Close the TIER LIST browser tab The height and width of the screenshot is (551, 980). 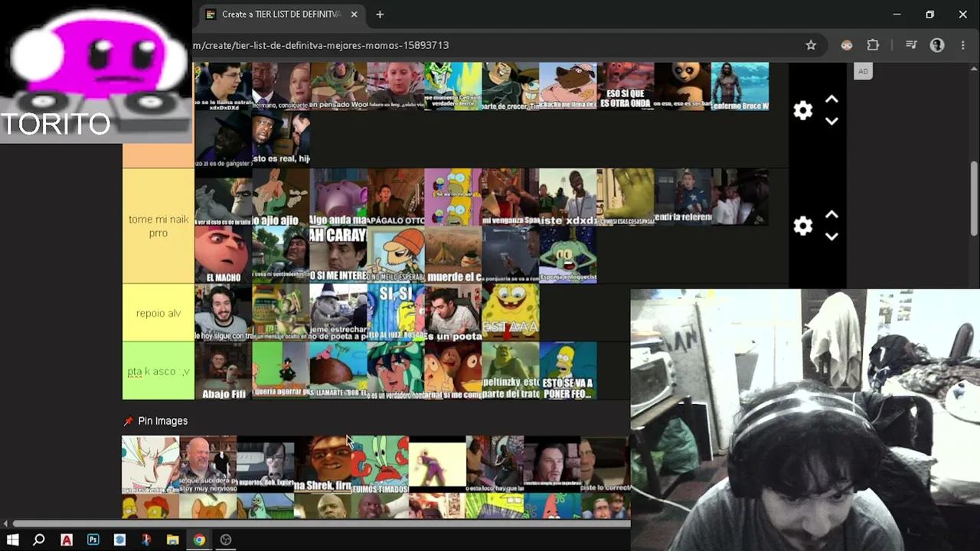(x=354, y=15)
